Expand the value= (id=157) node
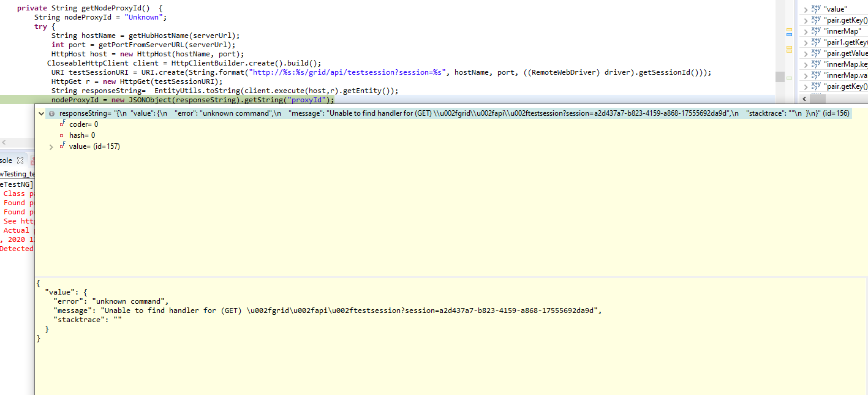 point(51,146)
